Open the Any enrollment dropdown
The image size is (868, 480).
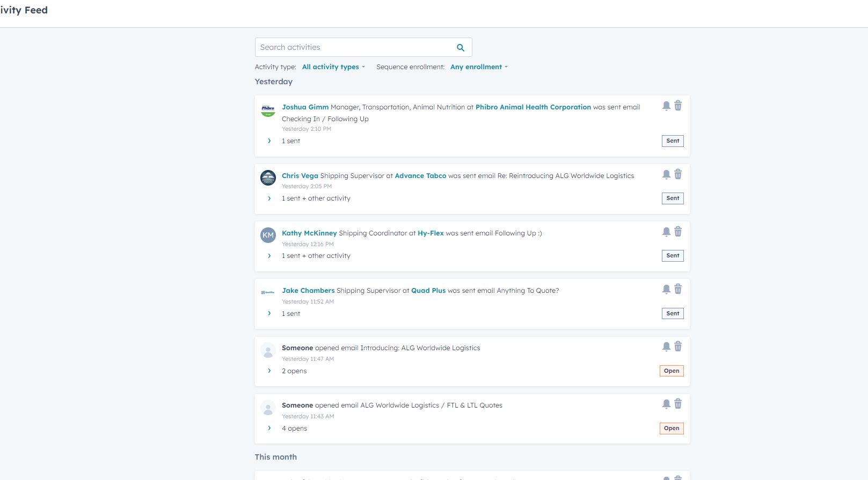tap(479, 67)
